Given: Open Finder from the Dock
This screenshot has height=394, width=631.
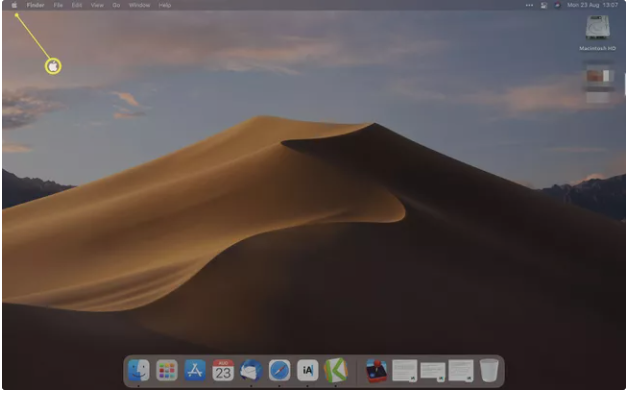Looking at the screenshot, I should tap(139, 370).
